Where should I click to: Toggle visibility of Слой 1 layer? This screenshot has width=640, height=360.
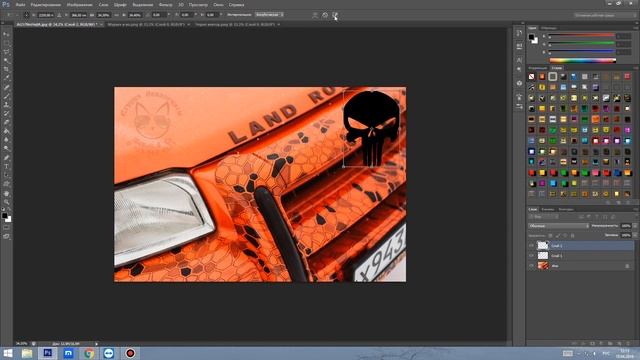(531, 256)
